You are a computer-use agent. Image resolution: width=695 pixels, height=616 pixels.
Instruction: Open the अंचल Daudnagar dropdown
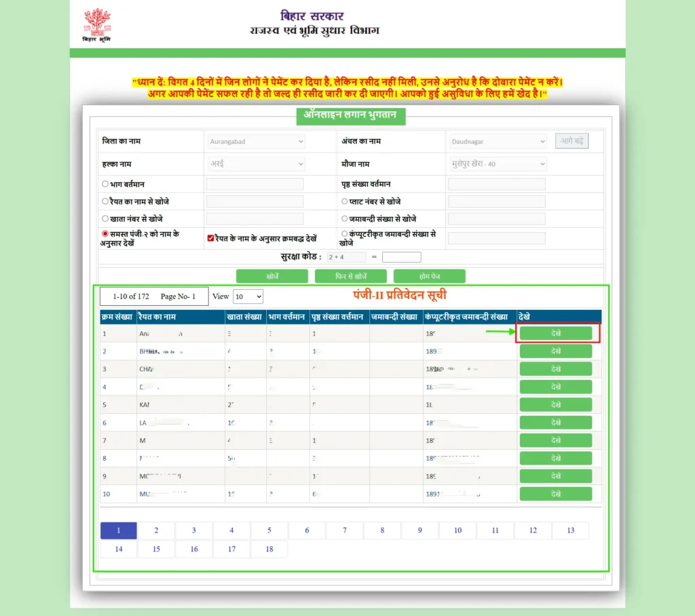497,141
